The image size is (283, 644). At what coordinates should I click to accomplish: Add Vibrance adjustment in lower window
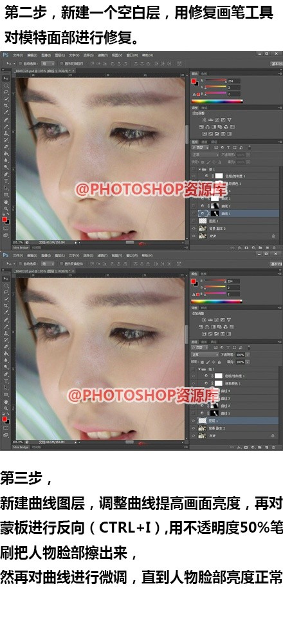click(229, 320)
